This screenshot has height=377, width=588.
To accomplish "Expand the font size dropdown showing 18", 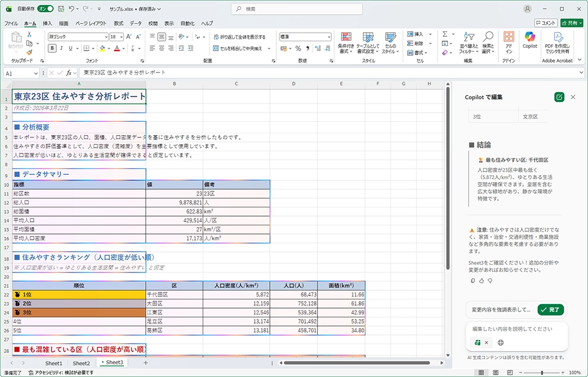I will pos(121,36).
